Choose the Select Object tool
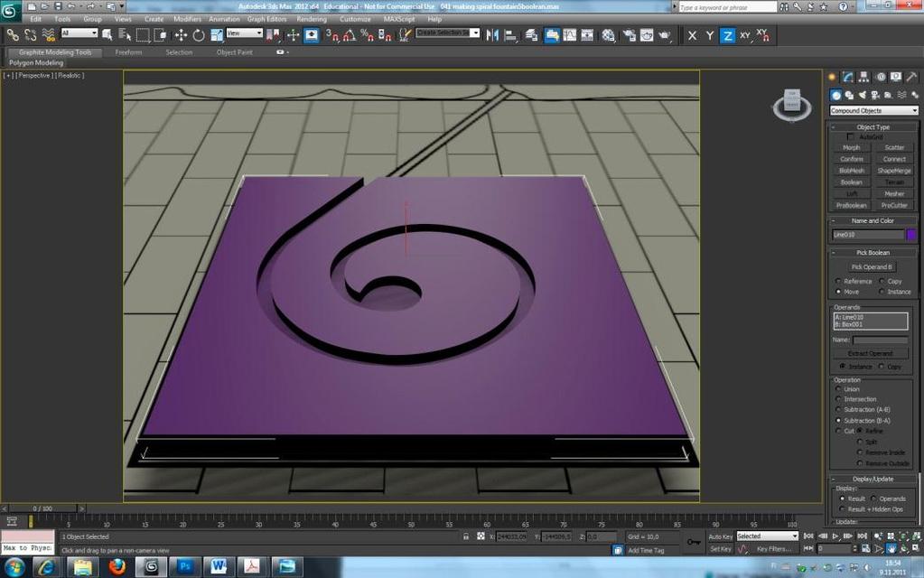 click(107, 35)
